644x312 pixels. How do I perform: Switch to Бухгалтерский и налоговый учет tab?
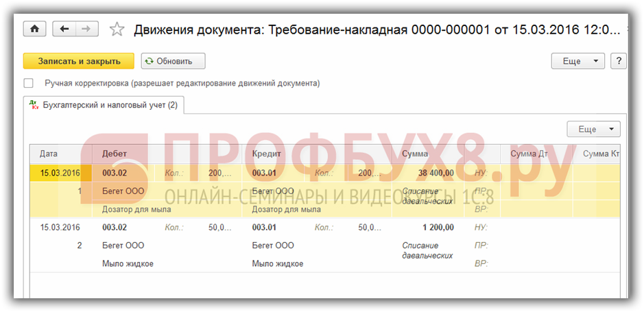click(x=110, y=106)
